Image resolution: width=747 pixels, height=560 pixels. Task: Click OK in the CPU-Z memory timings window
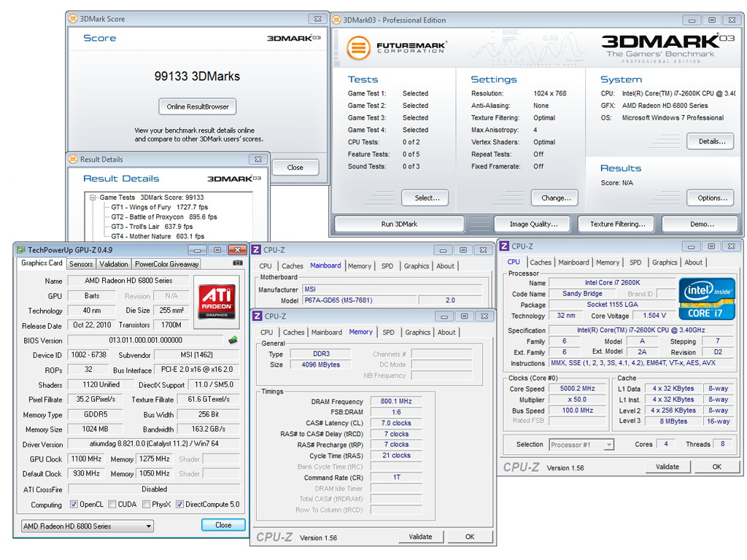click(470, 537)
